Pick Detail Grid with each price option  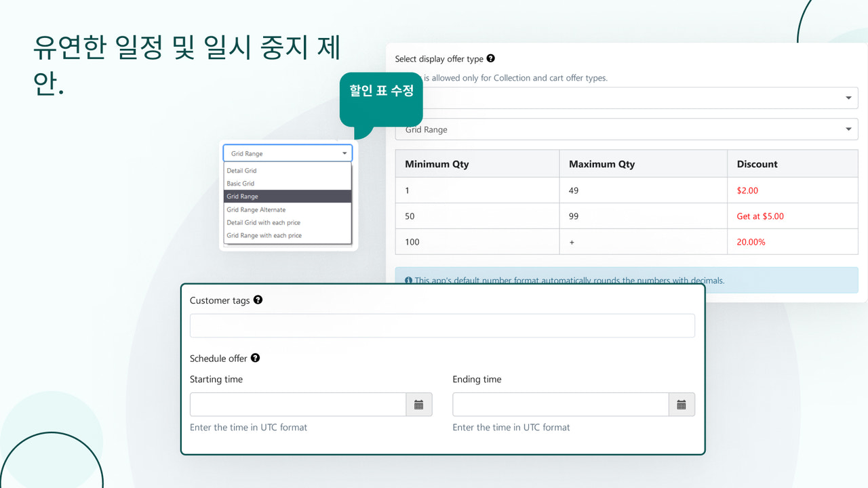[288, 222]
